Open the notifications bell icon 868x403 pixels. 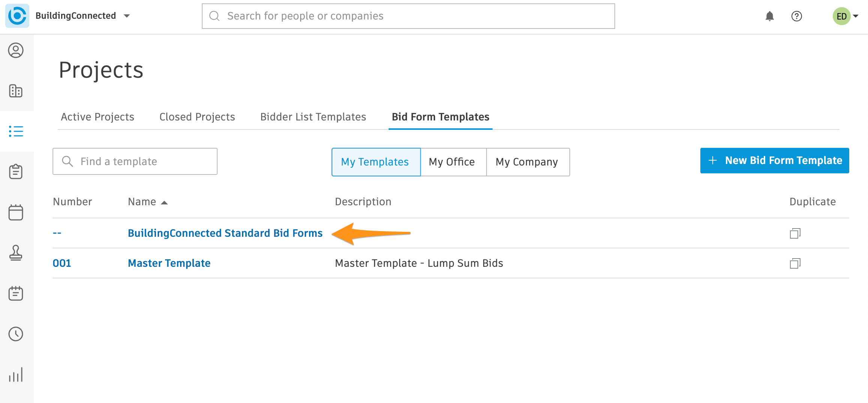pyautogui.click(x=770, y=16)
